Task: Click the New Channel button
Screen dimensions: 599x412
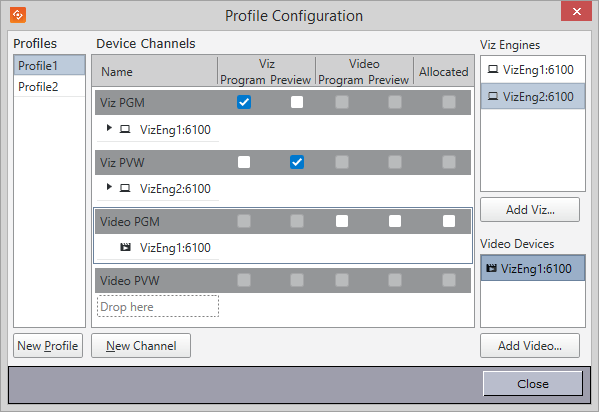Action: point(141,345)
